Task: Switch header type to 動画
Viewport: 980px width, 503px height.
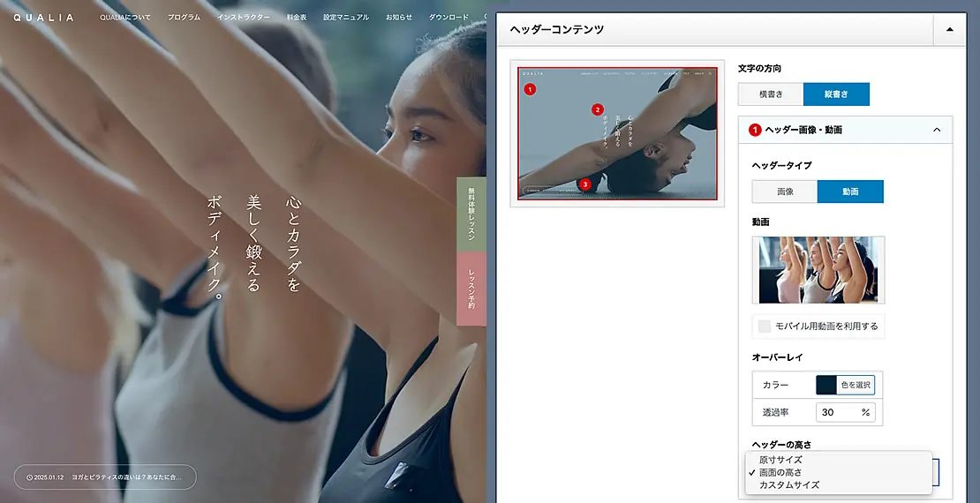Action: point(849,191)
